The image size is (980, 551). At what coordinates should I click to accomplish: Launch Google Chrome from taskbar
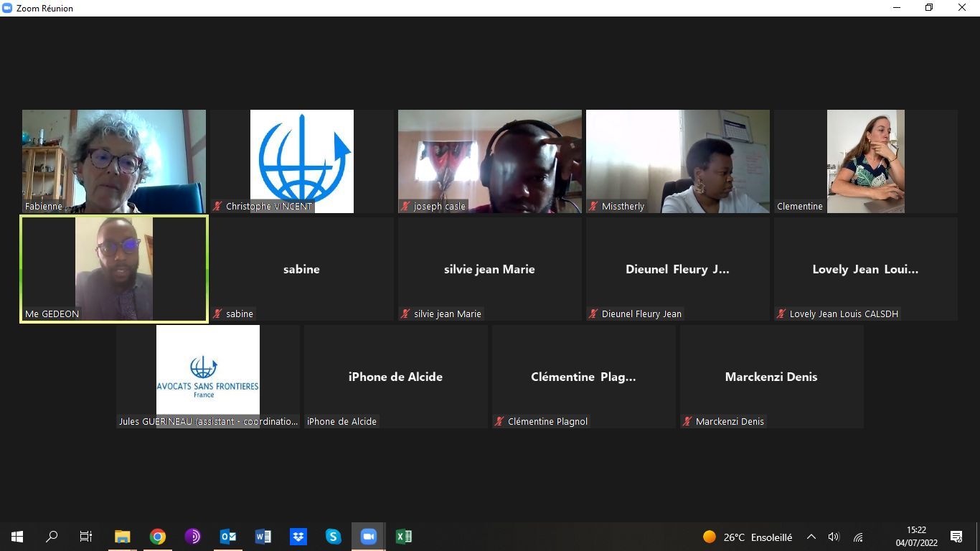[x=158, y=536]
